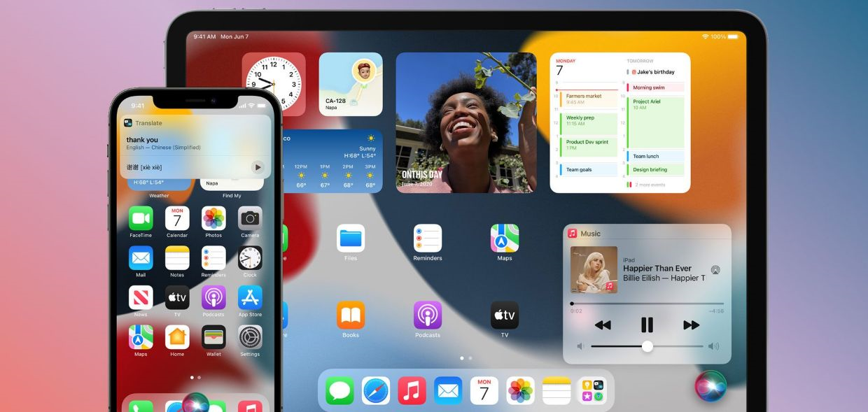This screenshot has width=868, height=412.
Task: Select the Farmers market calendar event
Action: tap(589, 99)
